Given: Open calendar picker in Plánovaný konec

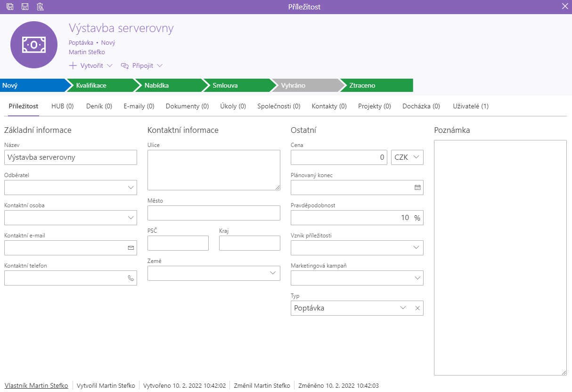Looking at the screenshot, I should point(417,188).
